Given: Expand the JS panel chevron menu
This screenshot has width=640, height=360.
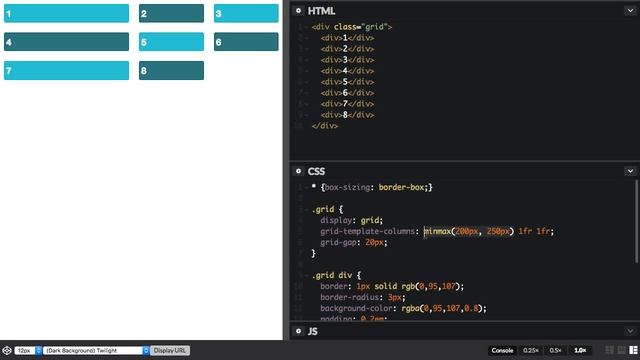Looking at the screenshot, I should click(630, 331).
